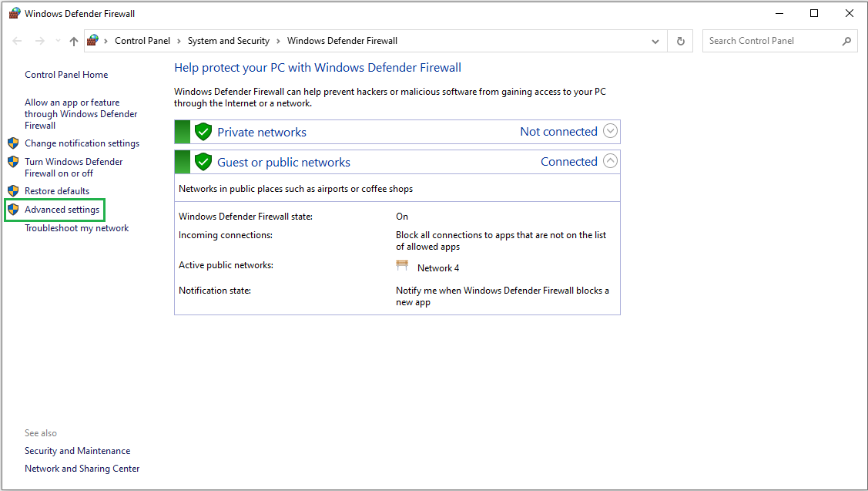This screenshot has height=491, width=868.
Task: Click the Notification state label
Action: coord(215,291)
